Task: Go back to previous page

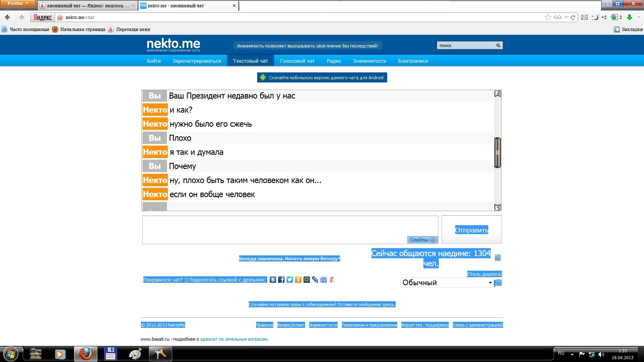Action: 7,17
